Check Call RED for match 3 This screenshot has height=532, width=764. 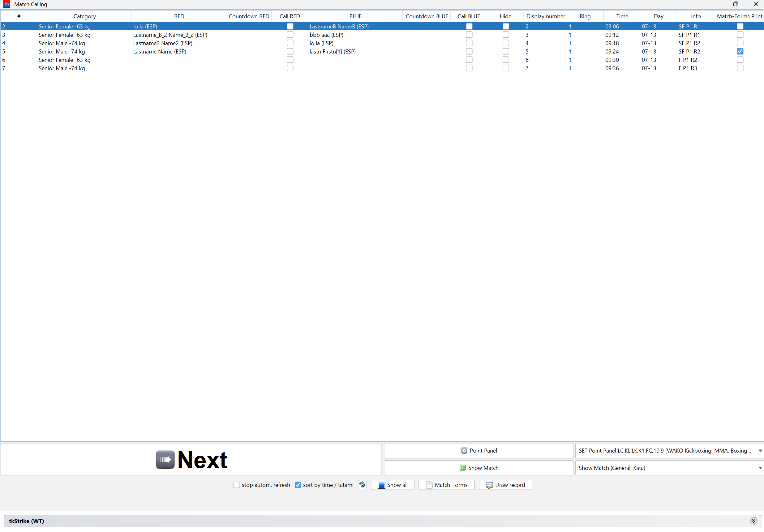[290, 35]
